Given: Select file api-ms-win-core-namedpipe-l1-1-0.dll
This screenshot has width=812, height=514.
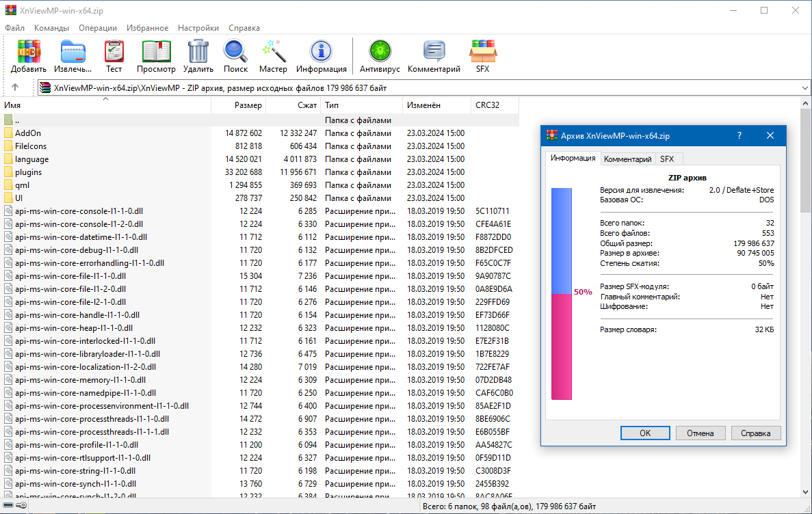Looking at the screenshot, I should click(x=86, y=393).
